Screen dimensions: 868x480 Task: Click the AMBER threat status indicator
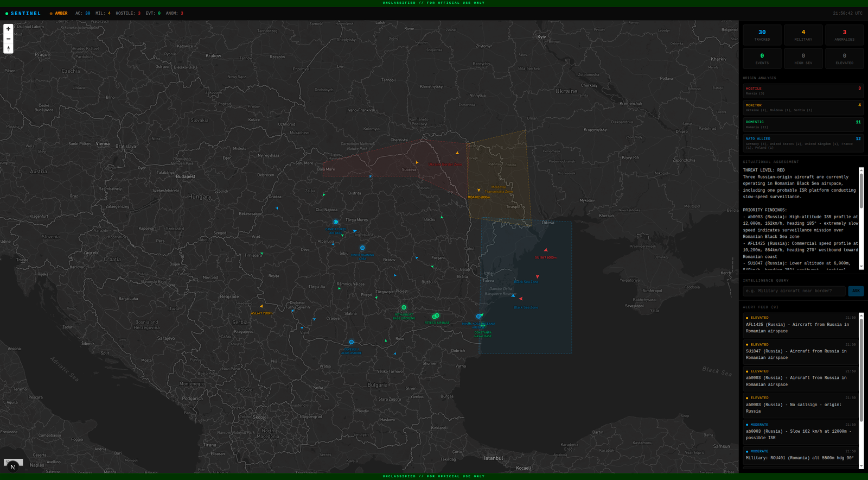[x=59, y=13]
